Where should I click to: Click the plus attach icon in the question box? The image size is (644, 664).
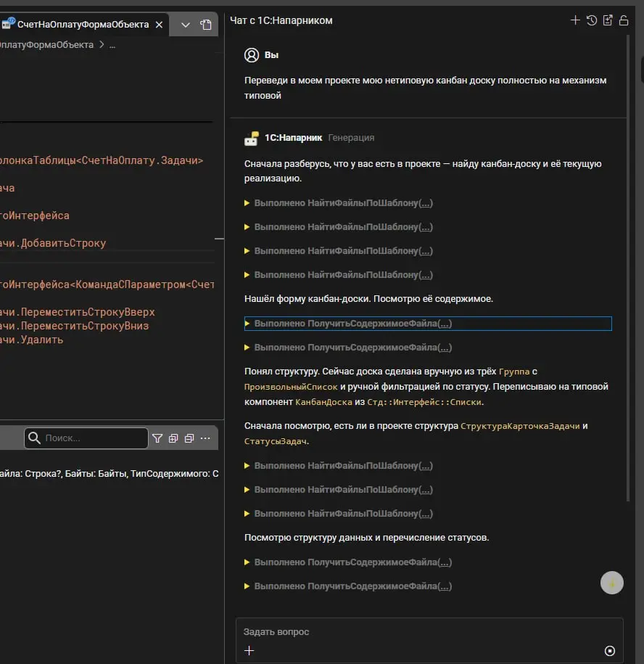point(249,650)
